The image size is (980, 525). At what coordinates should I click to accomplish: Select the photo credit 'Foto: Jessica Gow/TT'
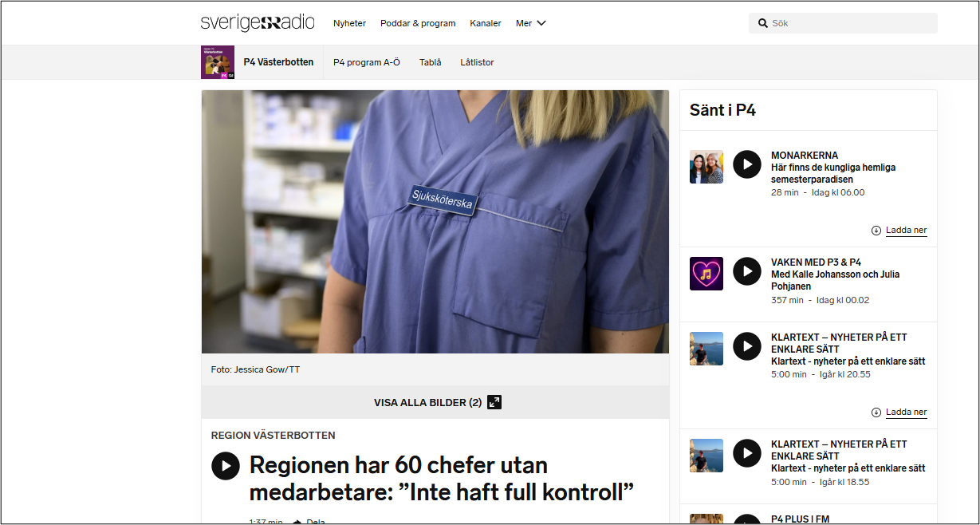click(x=255, y=370)
